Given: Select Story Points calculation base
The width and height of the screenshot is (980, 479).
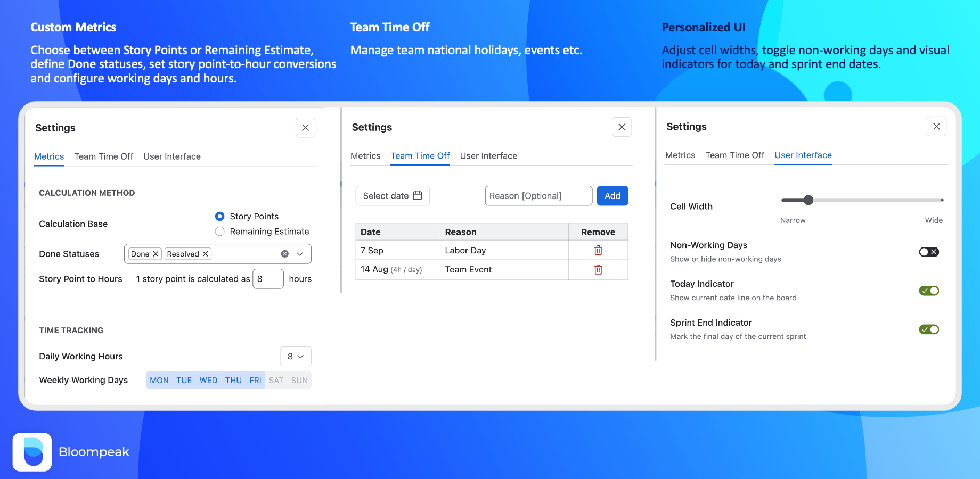Looking at the screenshot, I should (x=219, y=216).
